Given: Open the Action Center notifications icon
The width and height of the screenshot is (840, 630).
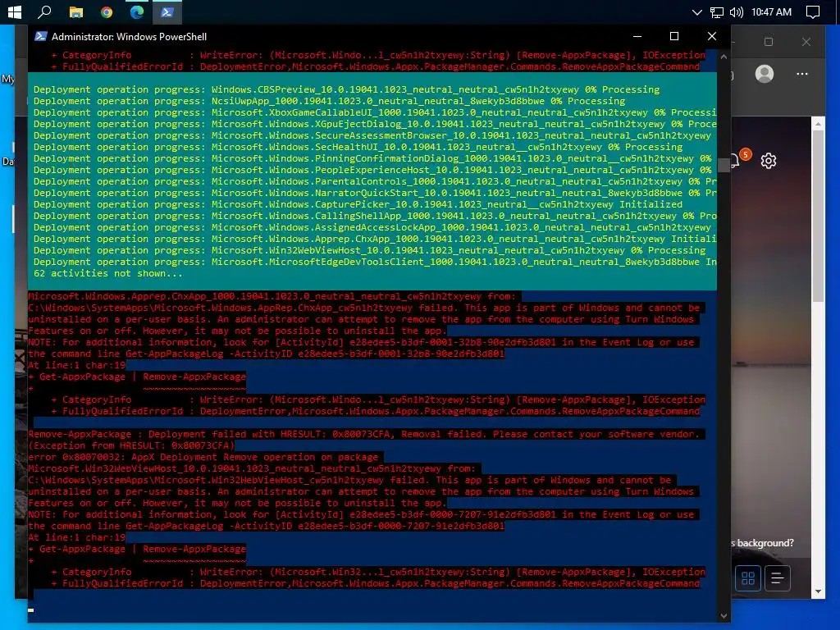Looking at the screenshot, I should (813, 11).
